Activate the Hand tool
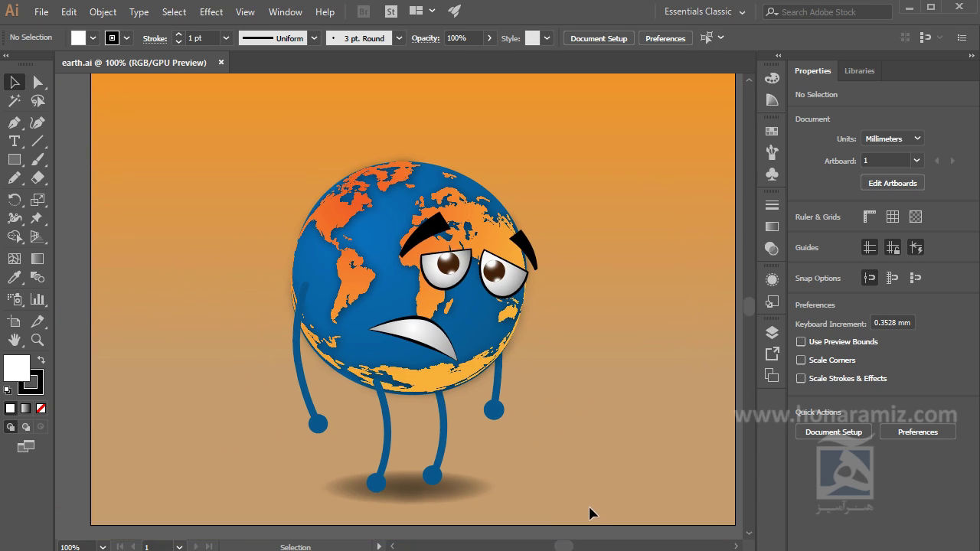The image size is (980, 551). click(15, 340)
